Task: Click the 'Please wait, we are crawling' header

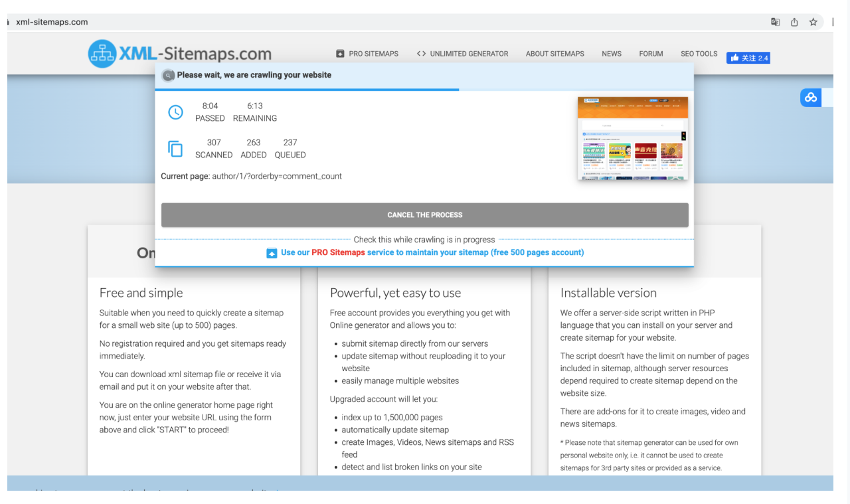Action: click(x=254, y=75)
